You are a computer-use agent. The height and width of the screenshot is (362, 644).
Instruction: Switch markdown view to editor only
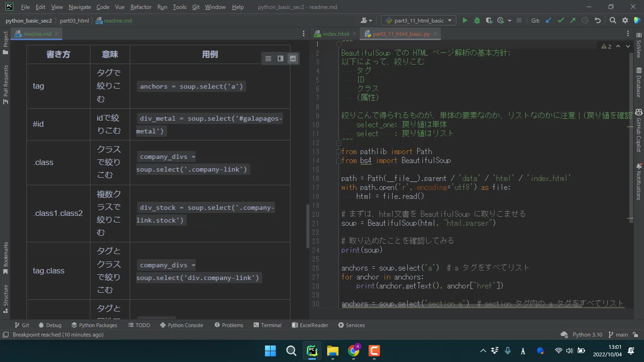click(268, 58)
